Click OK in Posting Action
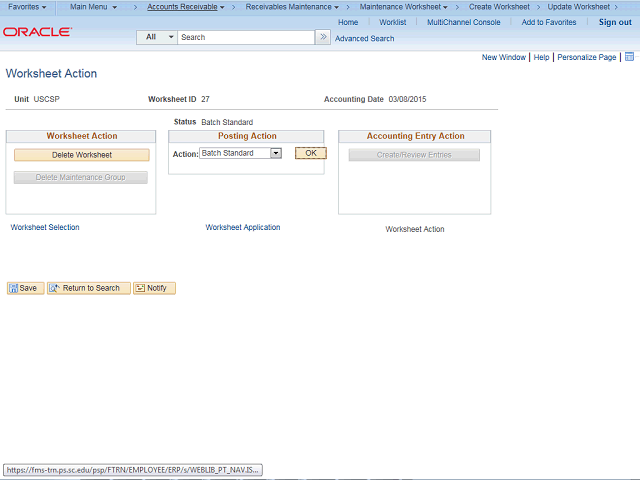This screenshot has width=640, height=480. 311,153
